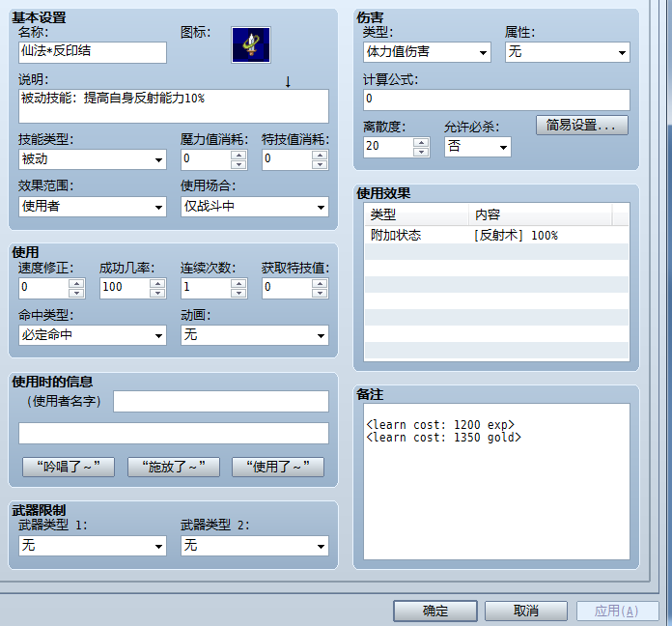Confirm changes with 确定 button
672x626 pixels.
[x=435, y=611]
